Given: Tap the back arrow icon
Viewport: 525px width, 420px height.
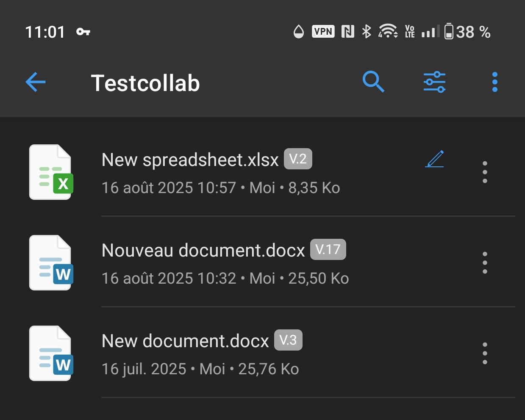Looking at the screenshot, I should pyautogui.click(x=36, y=82).
